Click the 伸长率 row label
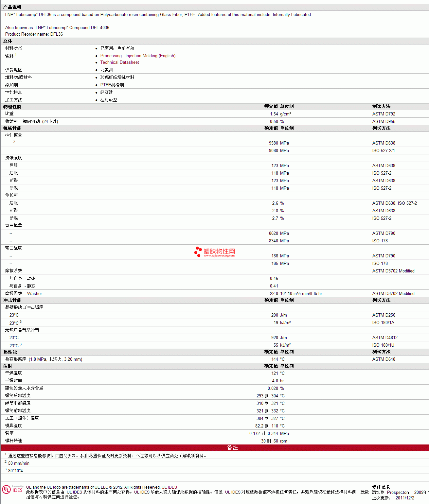 click(x=11, y=196)
